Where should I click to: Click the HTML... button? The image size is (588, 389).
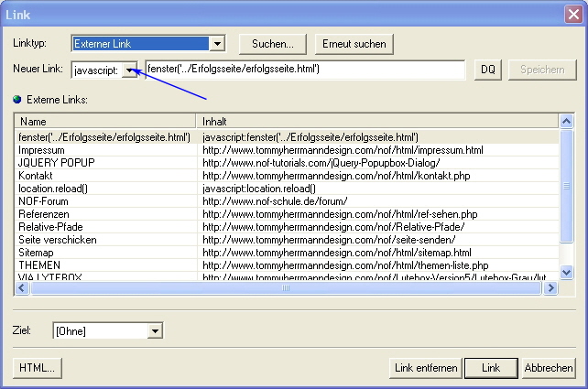38,367
